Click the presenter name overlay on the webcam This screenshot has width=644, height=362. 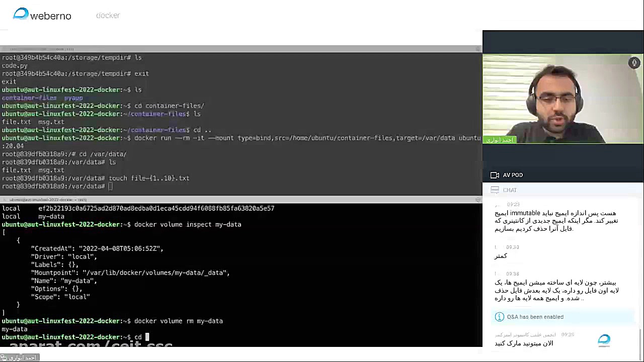[x=500, y=140]
